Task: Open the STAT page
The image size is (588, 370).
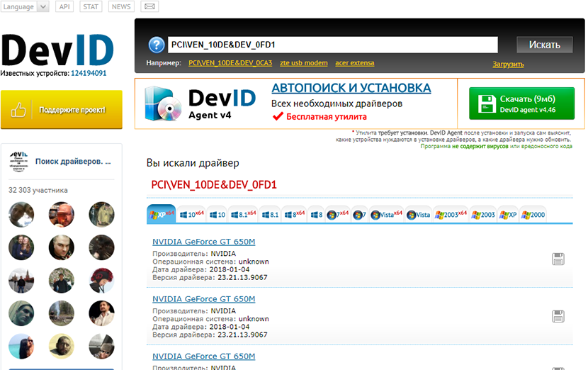Action: [x=91, y=7]
